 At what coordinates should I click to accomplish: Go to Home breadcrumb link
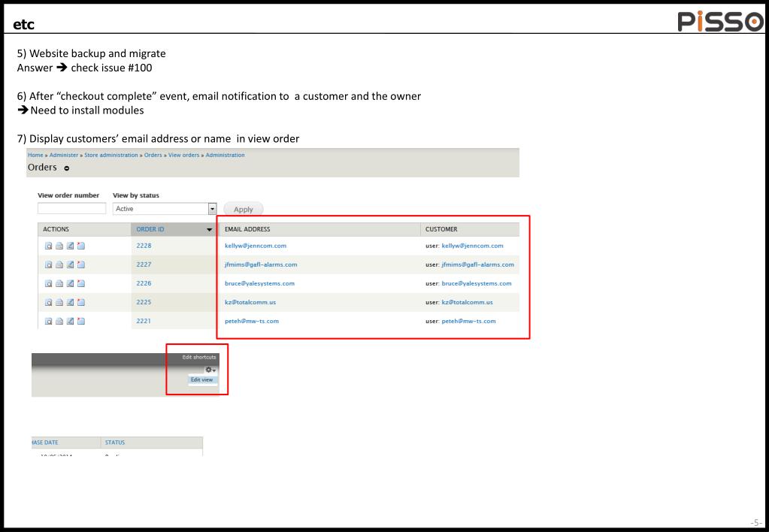35,155
